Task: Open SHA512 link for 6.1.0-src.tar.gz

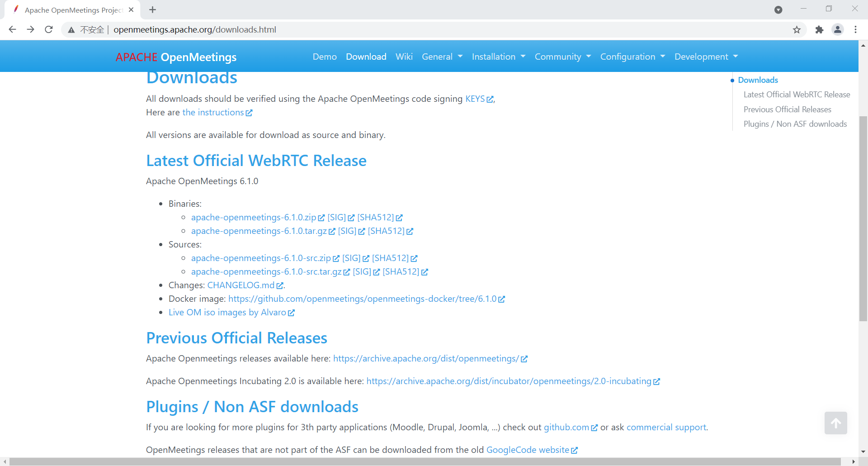Action: click(x=401, y=271)
